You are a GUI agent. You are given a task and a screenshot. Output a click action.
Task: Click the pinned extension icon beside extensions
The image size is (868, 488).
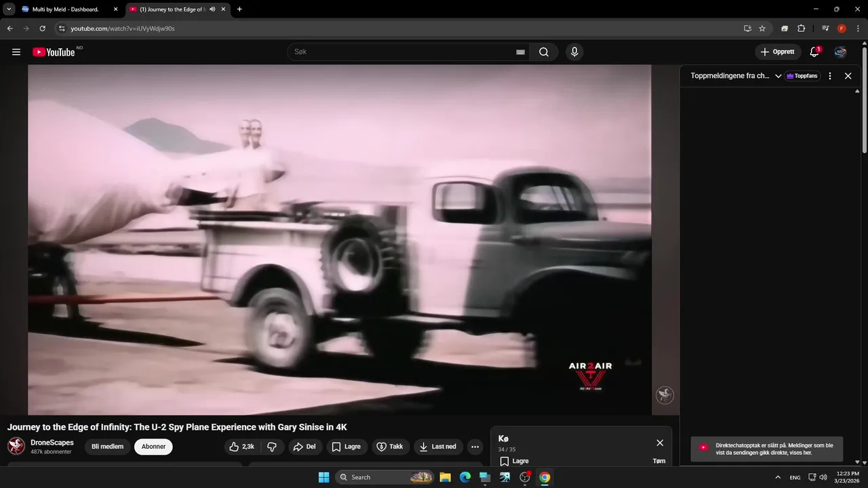tap(785, 28)
